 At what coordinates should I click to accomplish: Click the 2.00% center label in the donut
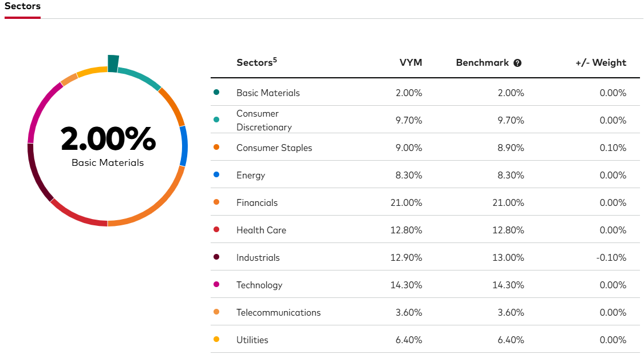click(x=108, y=139)
